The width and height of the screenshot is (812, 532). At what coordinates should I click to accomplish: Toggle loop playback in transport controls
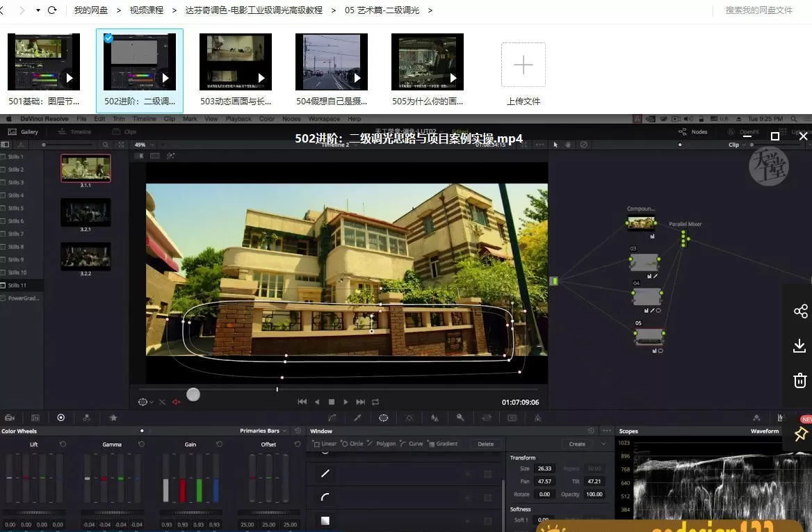coord(375,401)
